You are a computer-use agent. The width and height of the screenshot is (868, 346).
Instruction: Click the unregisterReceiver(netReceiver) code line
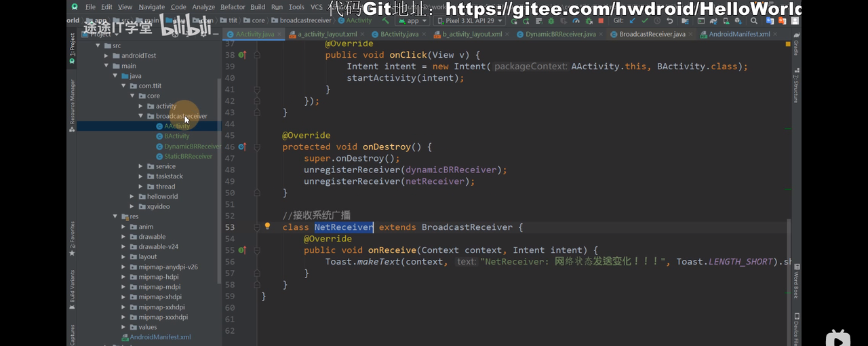[x=389, y=181]
